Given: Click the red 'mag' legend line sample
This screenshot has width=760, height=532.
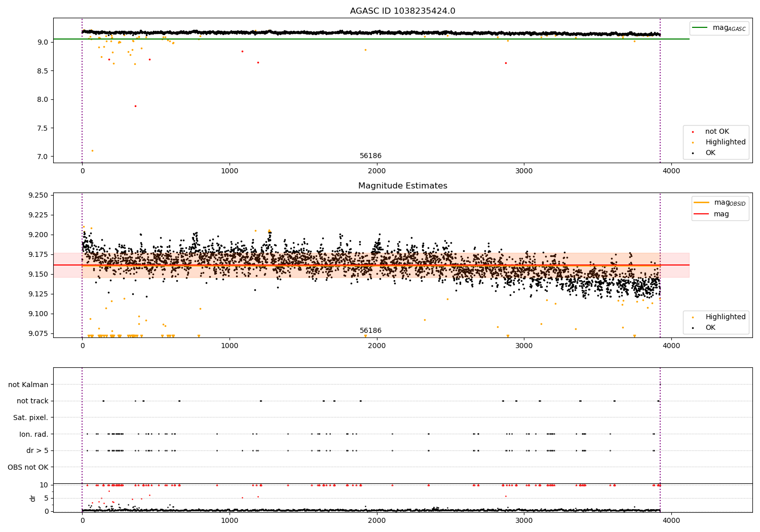Looking at the screenshot, I should pos(701,214).
